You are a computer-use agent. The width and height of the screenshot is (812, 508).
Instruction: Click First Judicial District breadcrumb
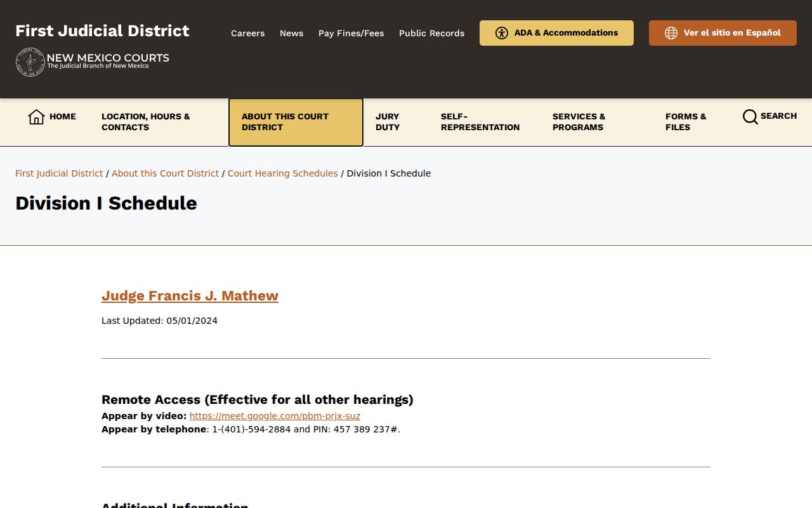[59, 173]
